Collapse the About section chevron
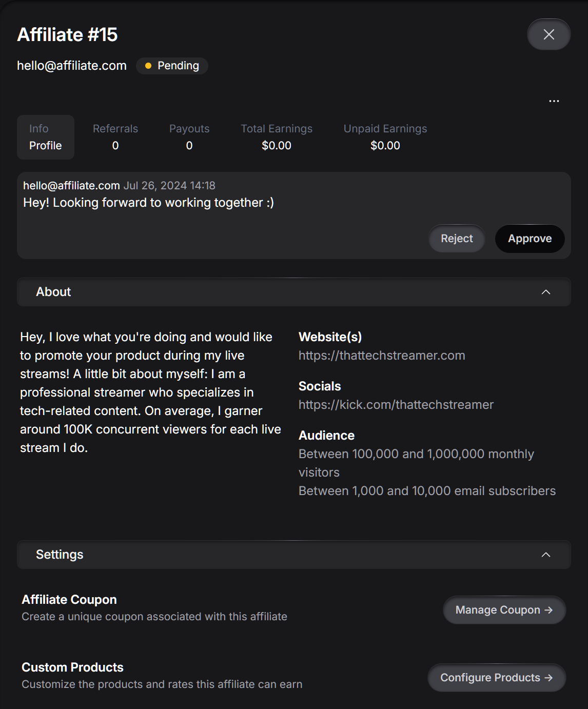The width and height of the screenshot is (588, 709). [x=546, y=292]
